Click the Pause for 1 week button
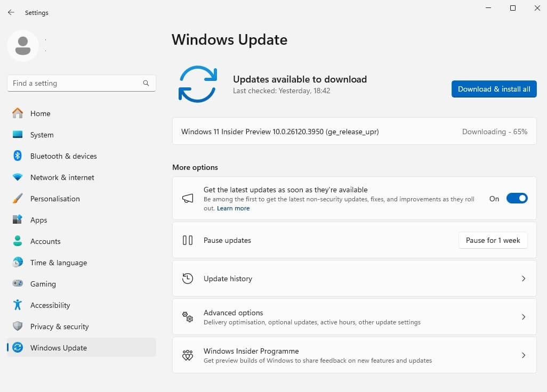 493,240
